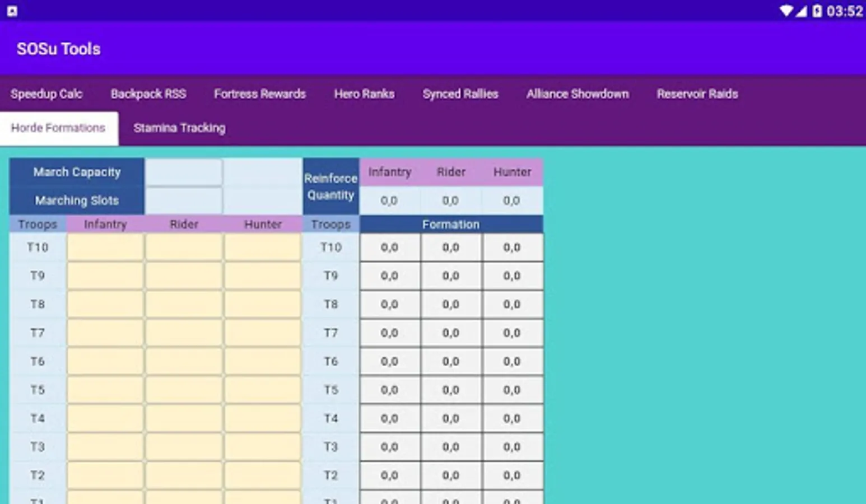This screenshot has width=866, height=504.
Task: Tap the notification icon in status bar
Action: (12, 11)
